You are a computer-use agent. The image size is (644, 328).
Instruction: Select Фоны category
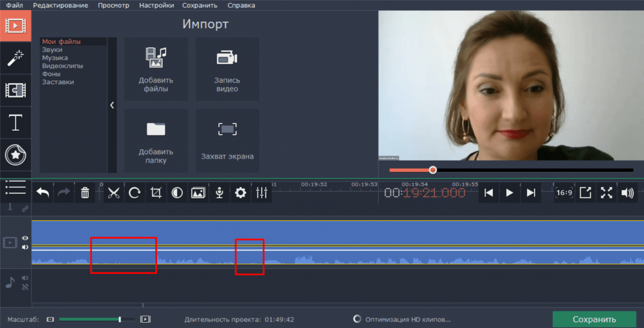coord(51,74)
